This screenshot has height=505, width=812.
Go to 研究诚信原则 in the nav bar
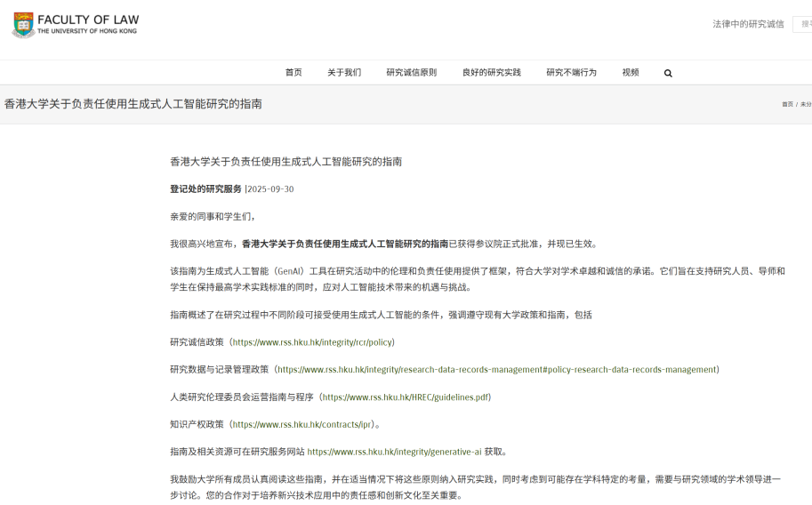(x=411, y=73)
